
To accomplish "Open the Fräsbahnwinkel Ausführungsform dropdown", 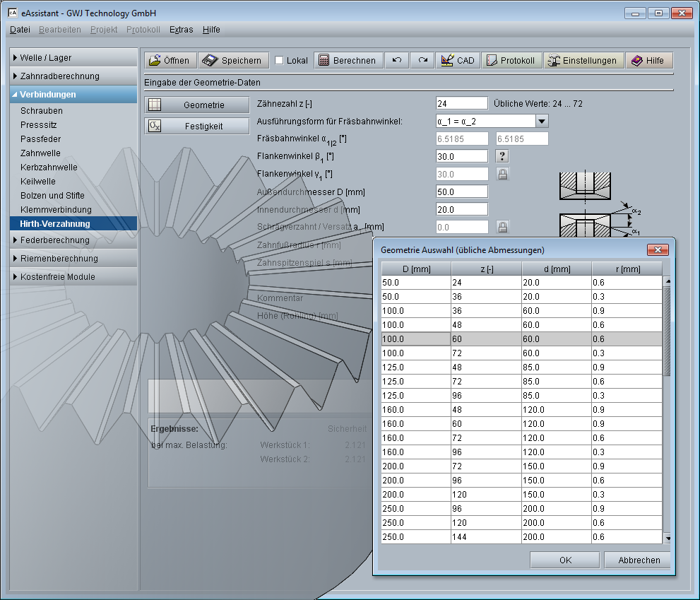I will 541,122.
